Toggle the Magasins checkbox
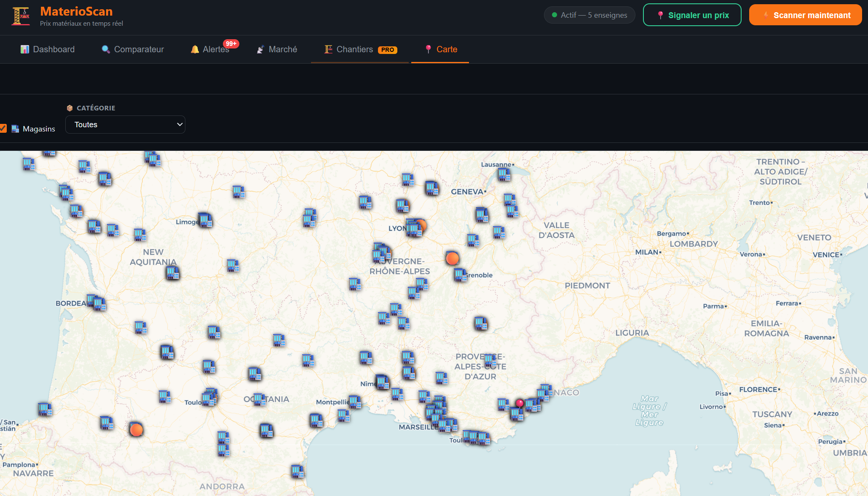This screenshot has height=496, width=868. pos(3,128)
